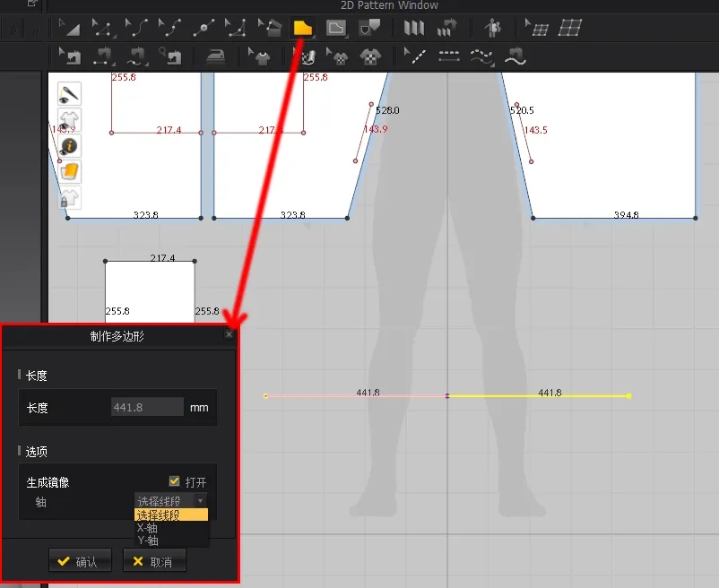
Task: Select the arrow-with-shirt Edit Texture tool
Action: 259,56
